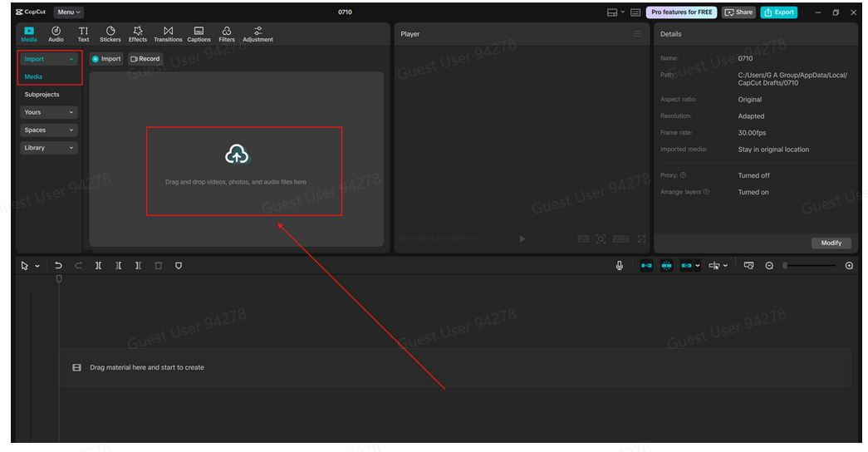The height and width of the screenshot is (452, 868).
Task: Open the Menu dropdown in title bar
Action: click(68, 12)
